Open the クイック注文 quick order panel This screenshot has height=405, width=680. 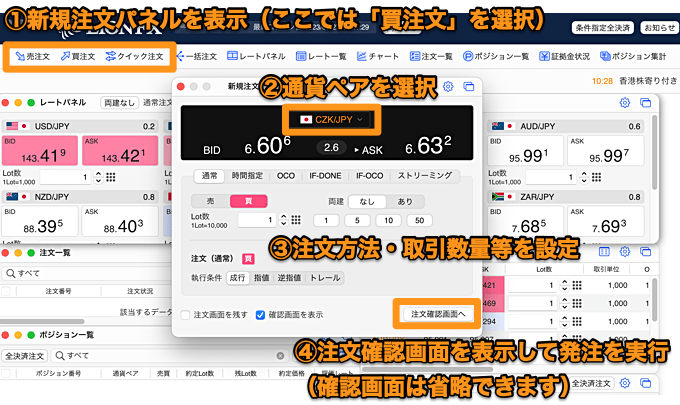click(134, 56)
